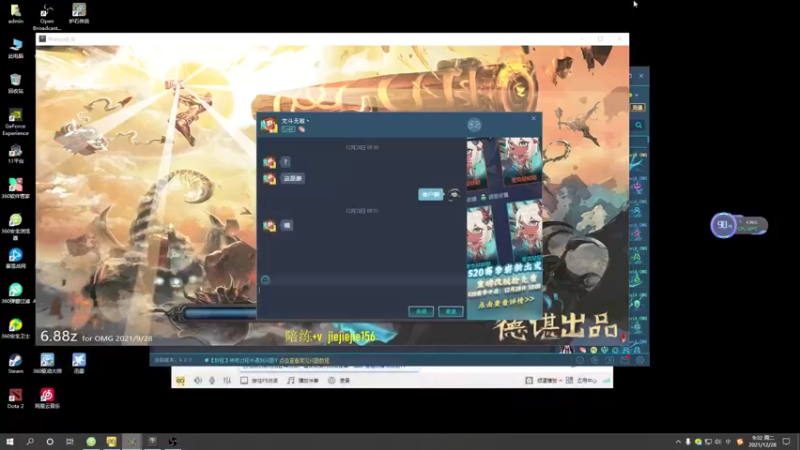The width and height of the screenshot is (800, 450).
Task: Click the OBS icon on the taskbar
Action: pos(172,441)
